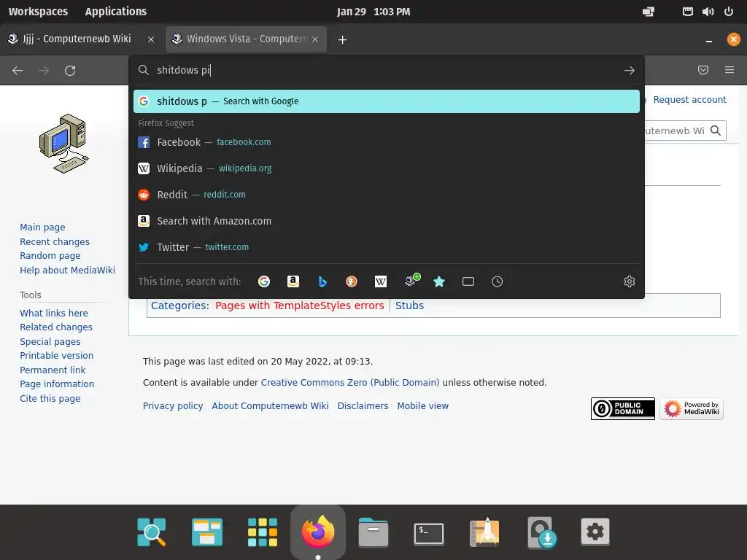This screenshot has width=747, height=560.
Task: Select Search with Amazon.com suggestion
Action: [x=387, y=221]
